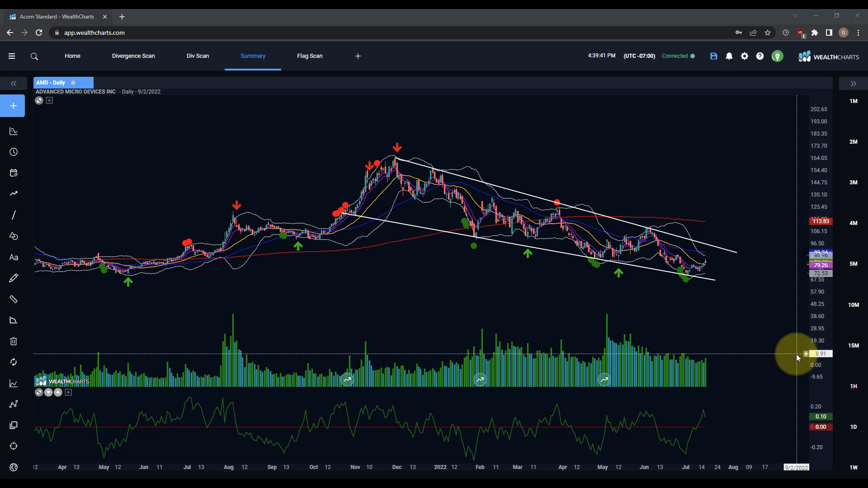Click the blue plus add-widget button
The height and width of the screenshot is (488, 868).
coord(13,106)
